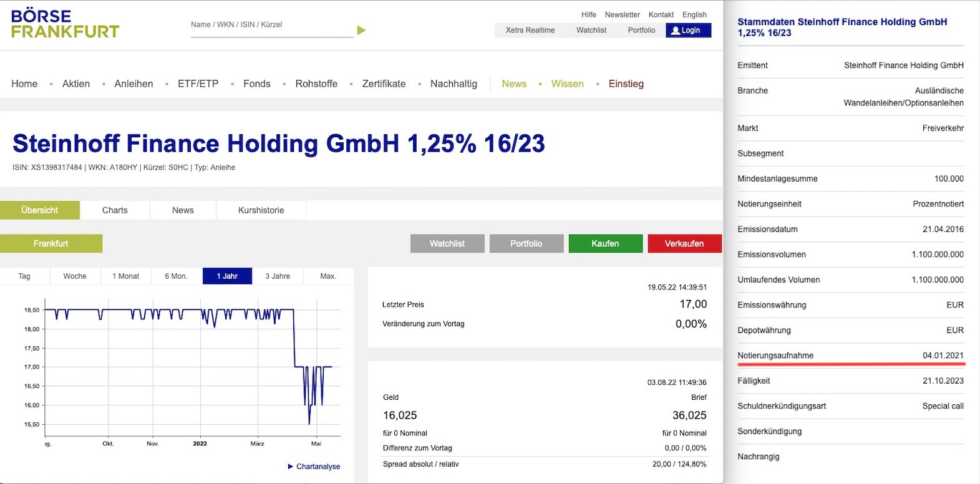Click the Notierungsaufnahme date 04.01.2021
980x484 pixels.
(x=943, y=356)
